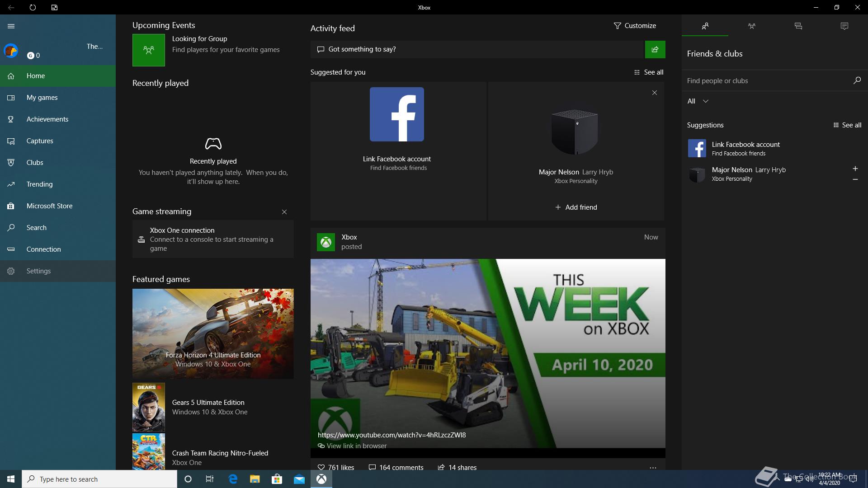Open the hamburger navigation menu
Screen dimensions: 868x488
pos(11,26)
